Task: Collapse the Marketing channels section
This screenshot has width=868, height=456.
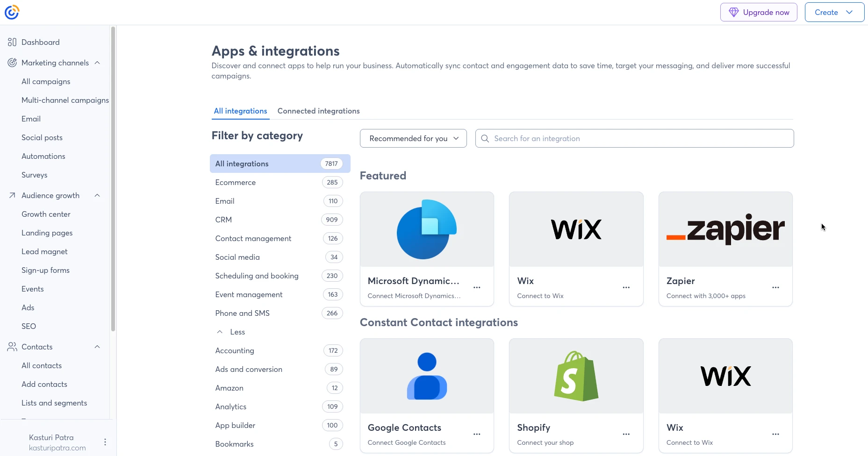Action: click(97, 63)
